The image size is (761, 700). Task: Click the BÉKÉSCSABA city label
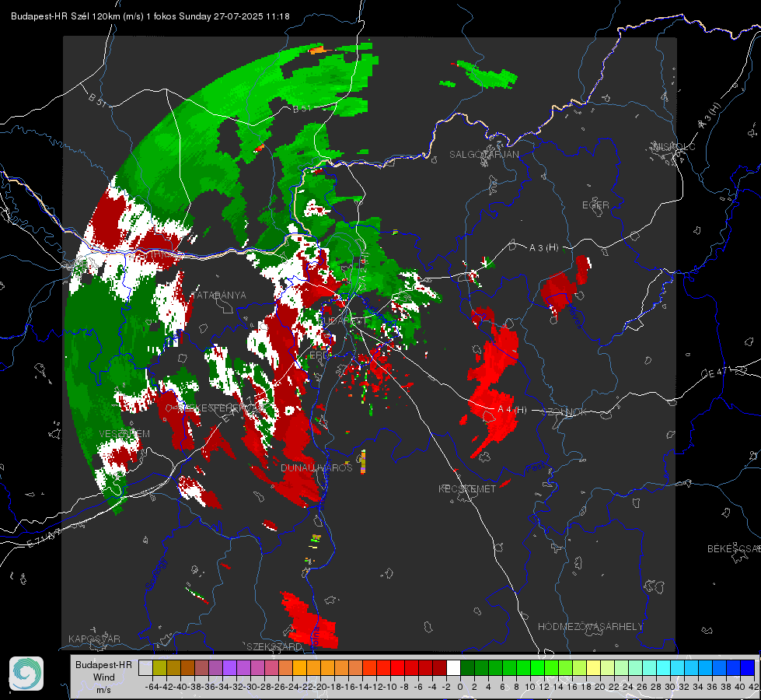tap(734, 548)
